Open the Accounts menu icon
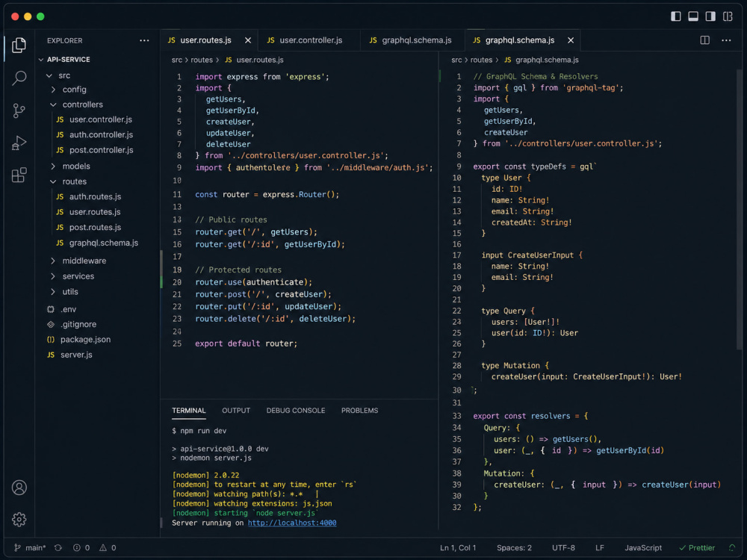Image resolution: width=747 pixels, height=560 pixels. [x=19, y=488]
